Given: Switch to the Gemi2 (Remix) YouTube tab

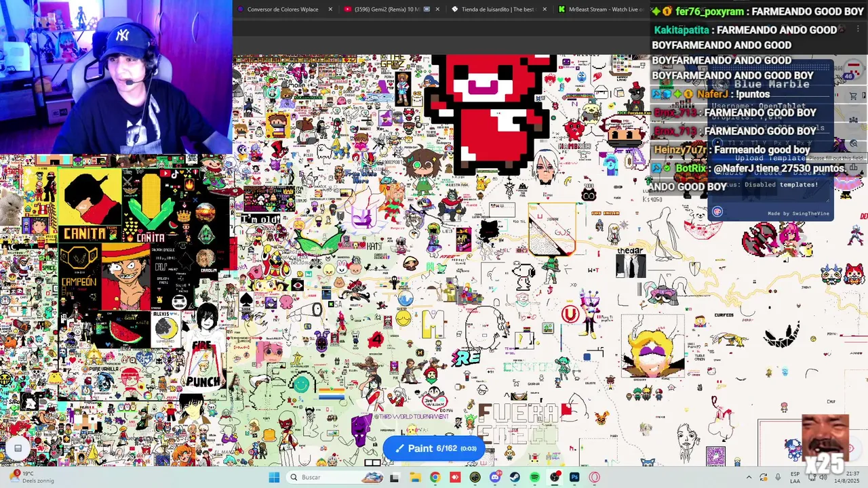Looking at the screenshot, I should point(390,9).
